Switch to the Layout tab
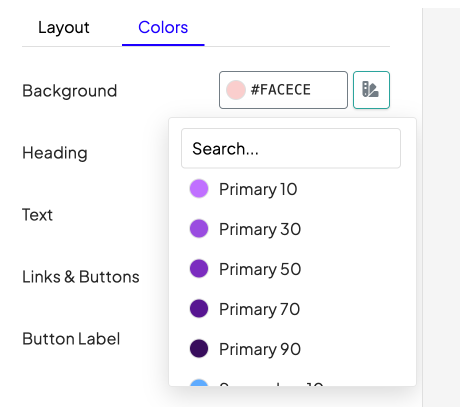This screenshot has width=460, height=407. pos(64,28)
